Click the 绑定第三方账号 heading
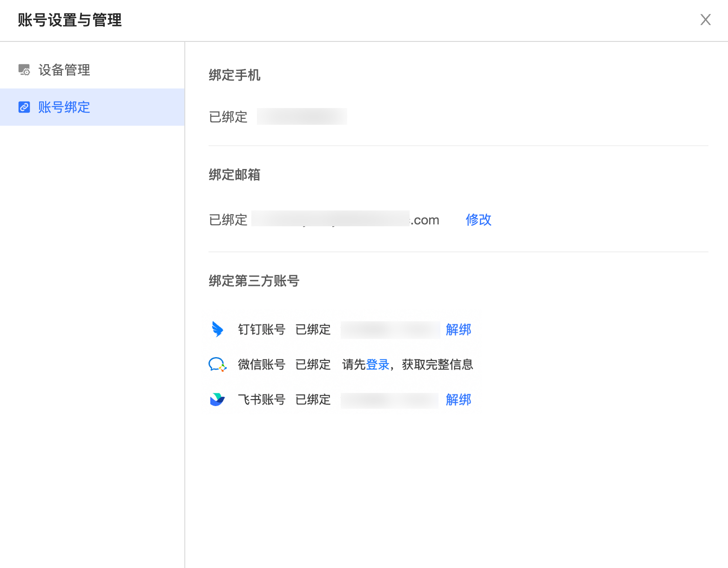Viewport: 728px width, 568px height. point(254,281)
